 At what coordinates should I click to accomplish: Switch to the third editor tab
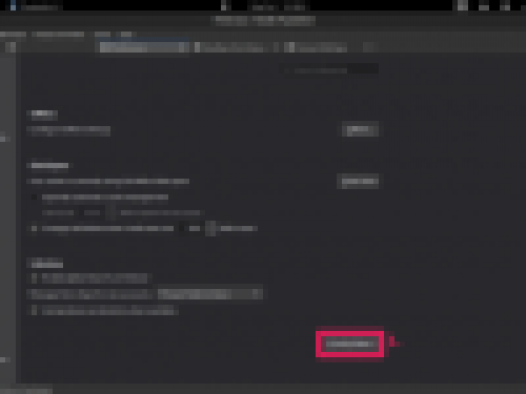coord(317,47)
